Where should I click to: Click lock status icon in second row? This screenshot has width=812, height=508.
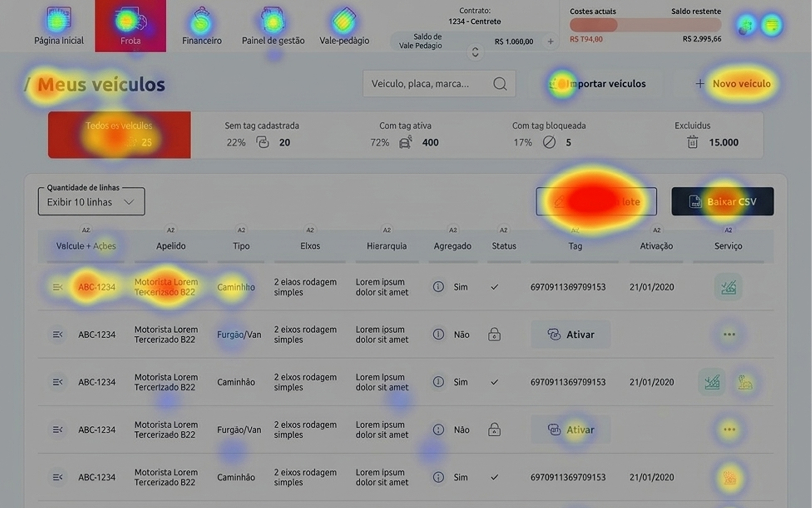click(x=494, y=334)
